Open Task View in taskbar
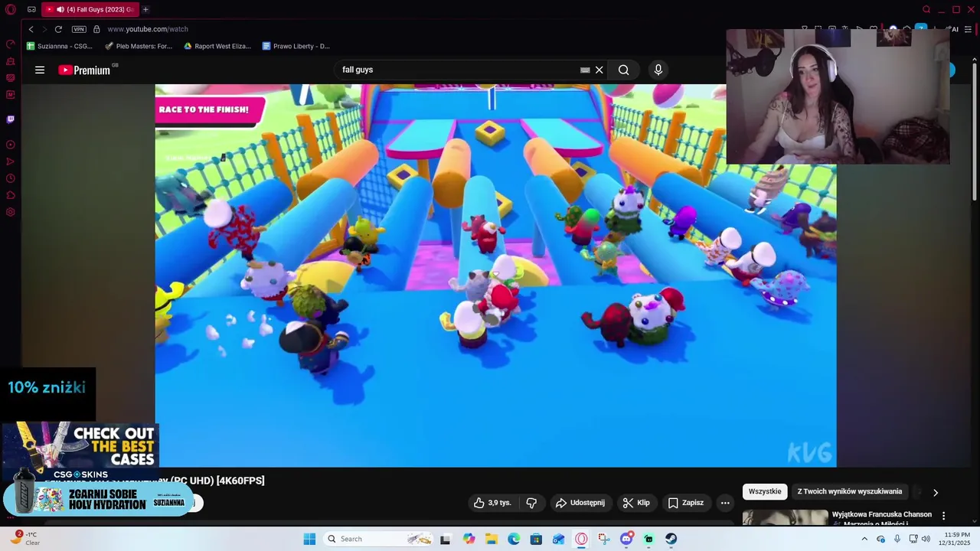Screen dimensions: 980x551 pos(445,539)
